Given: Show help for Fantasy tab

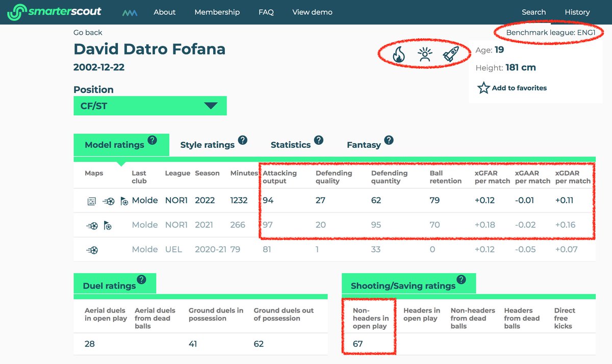Looking at the screenshot, I should [389, 140].
